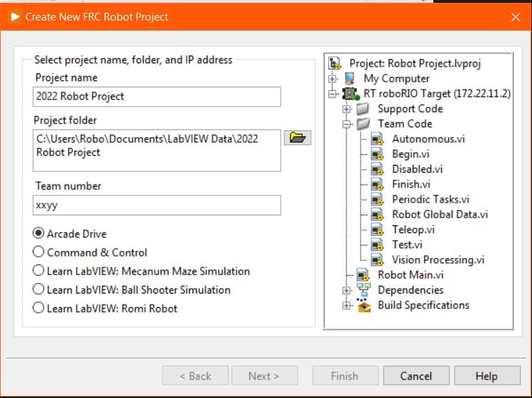Click the Finish.vi file icon

(377, 184)
